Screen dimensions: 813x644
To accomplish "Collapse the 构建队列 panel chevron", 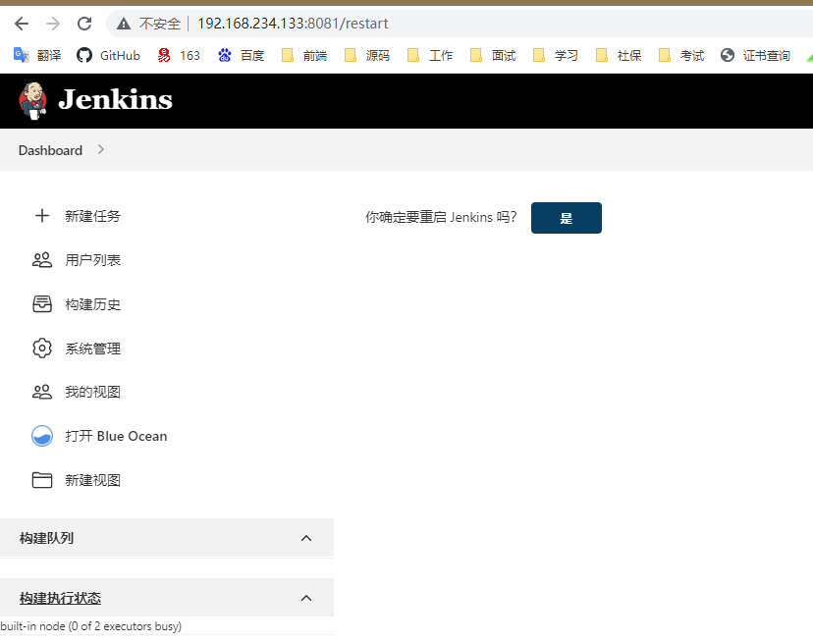I will (306, 538).
